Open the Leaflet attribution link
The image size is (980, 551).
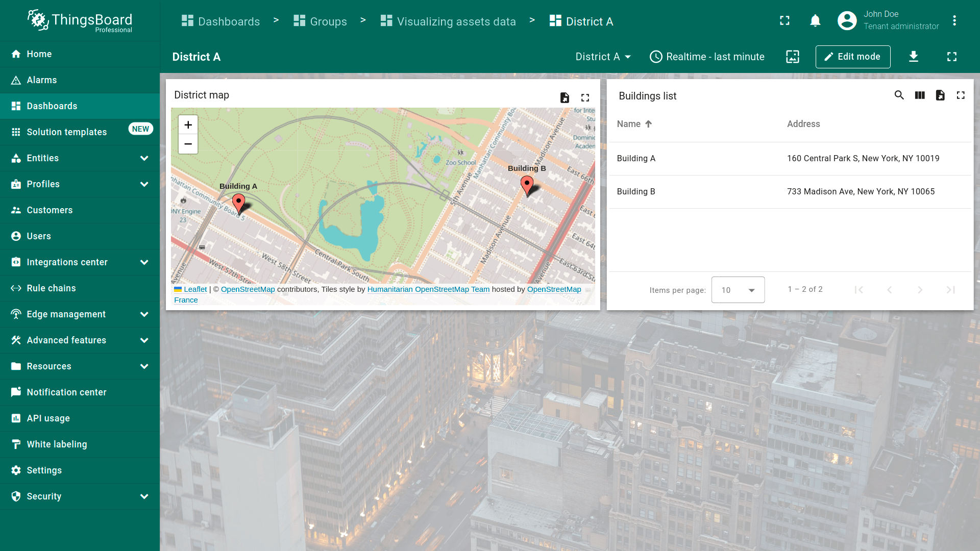pos(195,289)
